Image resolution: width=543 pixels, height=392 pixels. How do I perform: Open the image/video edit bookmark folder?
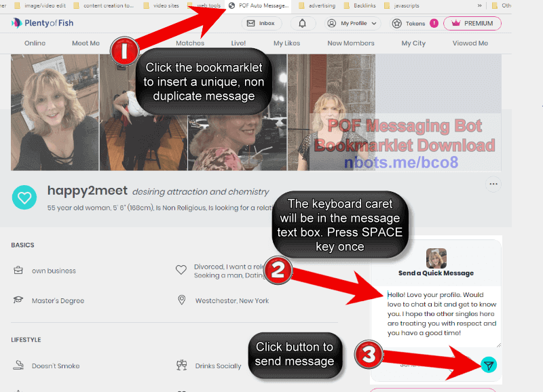tap(40, 5)
